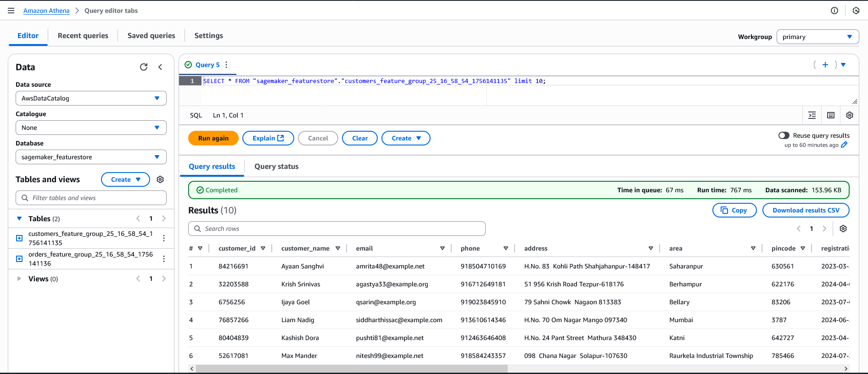Viewport: 868px width, 374px height.
Task: Open keyboard shortcuts table icon in editor
Action: point(831,115)
